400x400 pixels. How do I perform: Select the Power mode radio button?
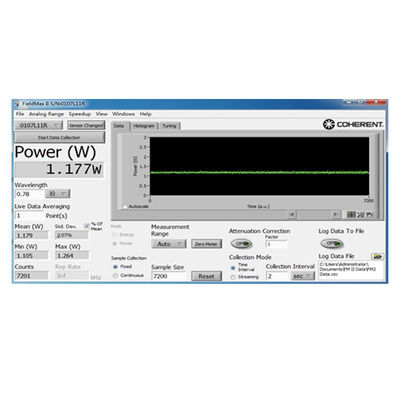[x=115, y=244]
